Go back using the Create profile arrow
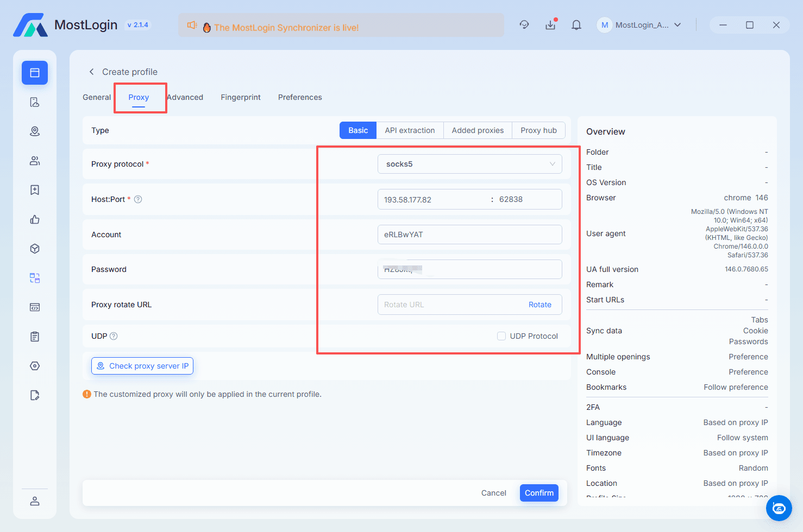 click(91, 72)
